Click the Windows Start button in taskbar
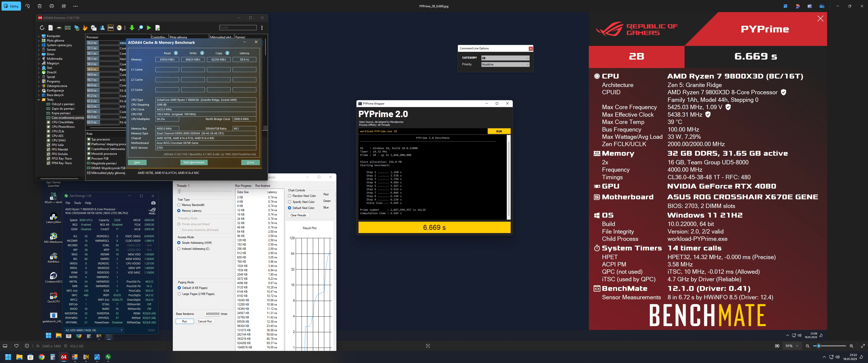 click(x=8, y=357)
